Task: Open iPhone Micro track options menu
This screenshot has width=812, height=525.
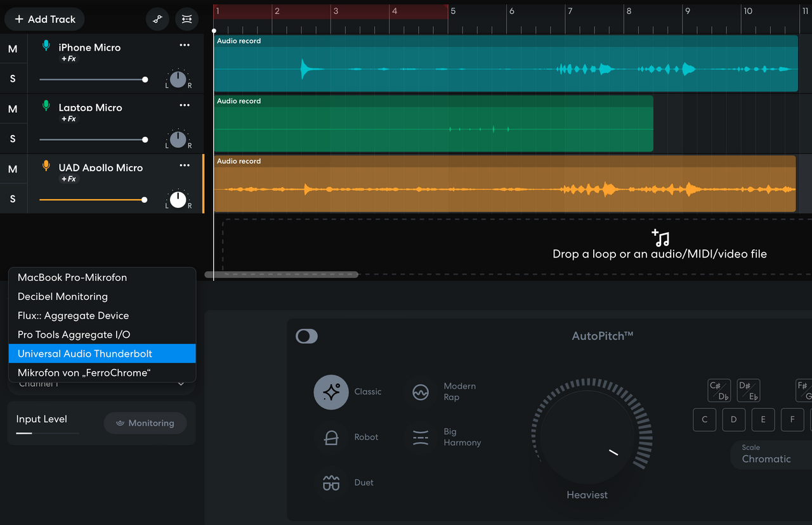Action: click(x=185, y=45)
